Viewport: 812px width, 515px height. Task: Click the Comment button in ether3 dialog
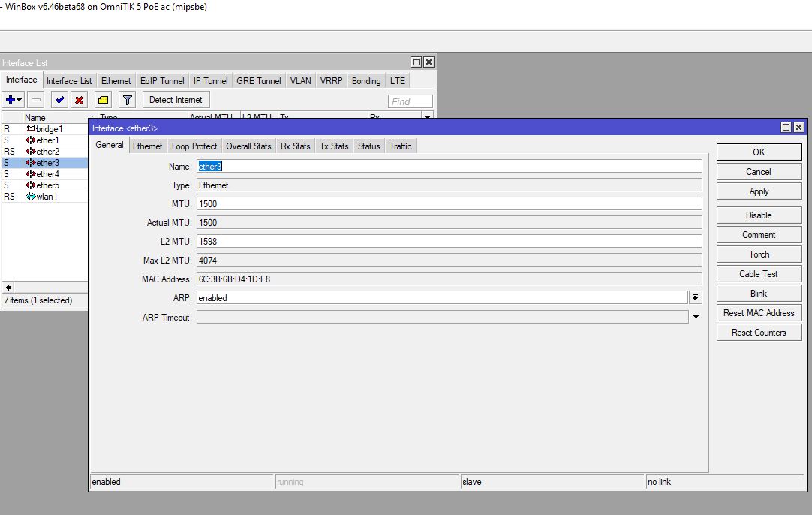point(759,235)
